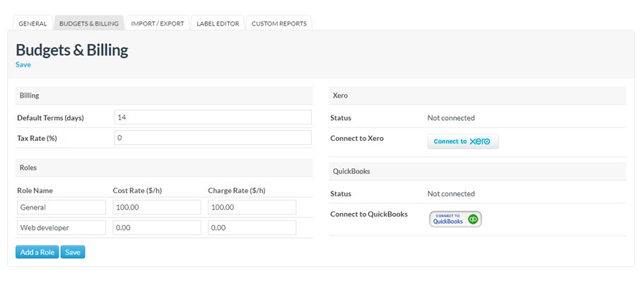The image size is (644, 283).
Task: Select the General role charge rate field
Action: click(x=252, y=207)
